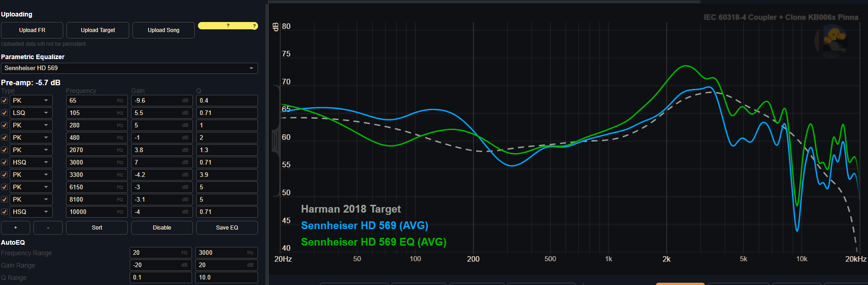Open the PK type dropdown for 8100 Hz
868x285 pixels.
[x=31, y=199]
